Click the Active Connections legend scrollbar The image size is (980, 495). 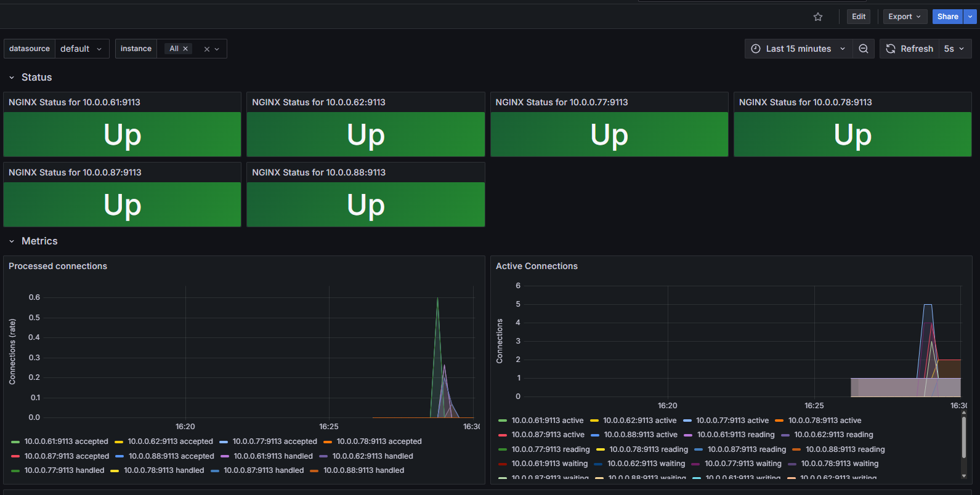963,437
